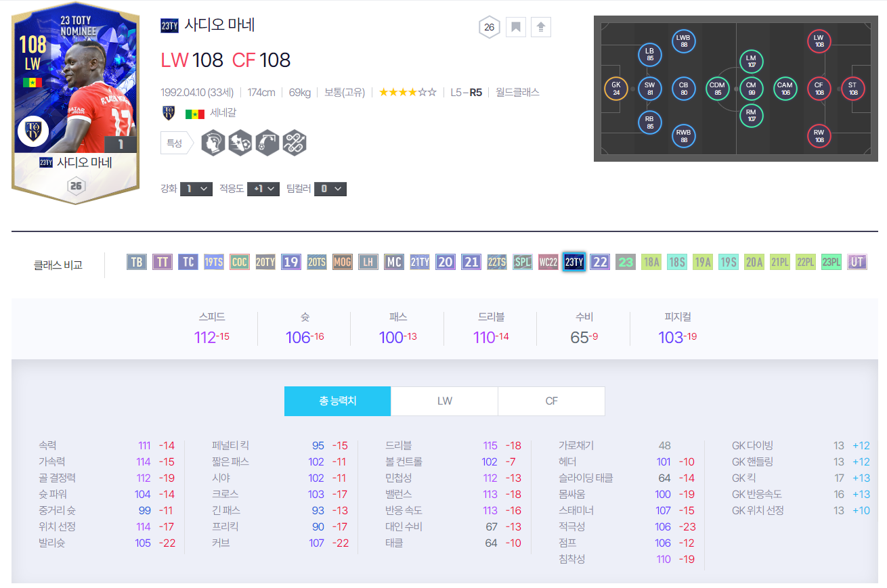Select the 18S class icon
Image resolution: width=887 pixels, height=588 pixels.
tap(677, 262)
